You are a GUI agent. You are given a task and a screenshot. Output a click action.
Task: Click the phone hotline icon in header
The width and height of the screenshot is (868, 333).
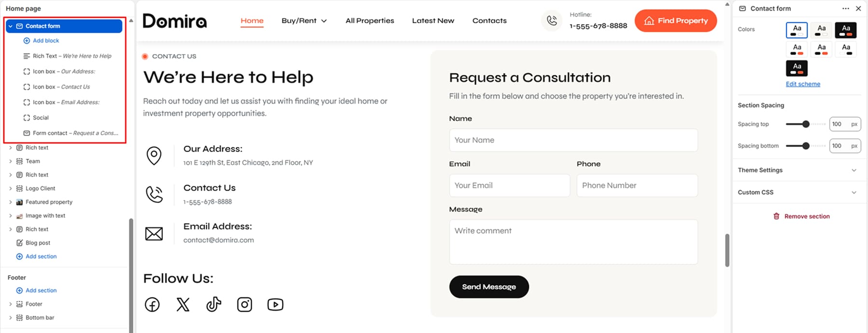click(552, 21)
